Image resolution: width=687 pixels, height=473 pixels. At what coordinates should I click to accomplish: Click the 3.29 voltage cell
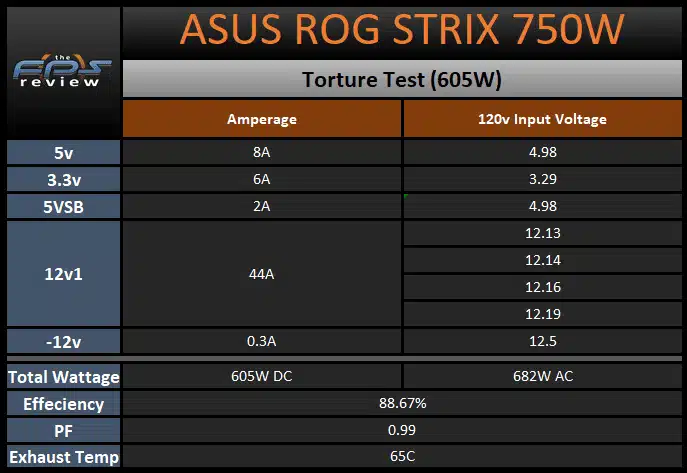pyautogui.click(x=542, y=179)
